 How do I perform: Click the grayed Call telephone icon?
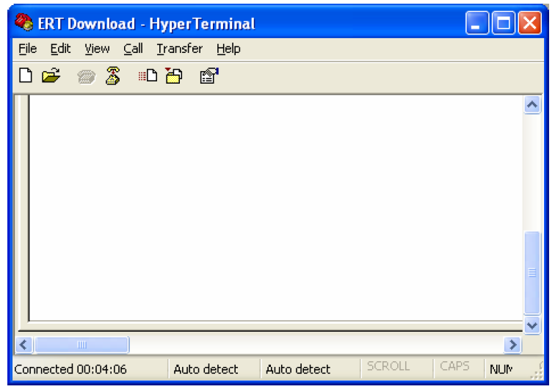pos(86,76)
